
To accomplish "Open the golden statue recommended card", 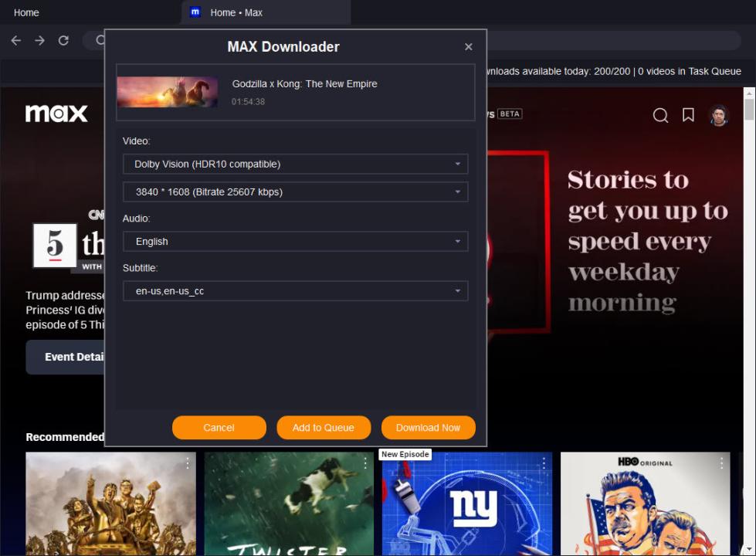I will [x=111, y=504].
